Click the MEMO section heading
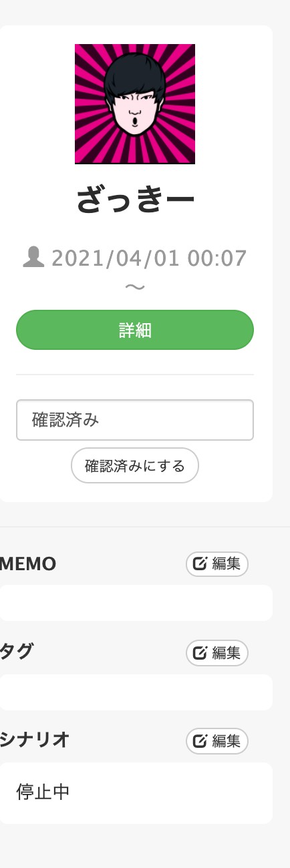290x868 pixels. 28,564
